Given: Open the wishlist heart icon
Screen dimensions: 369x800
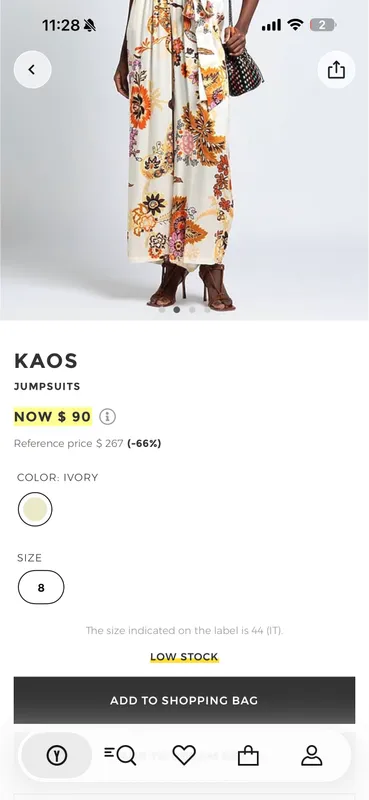Looking at the screenshot, I should pyautogui.click(x=184, y=755).
